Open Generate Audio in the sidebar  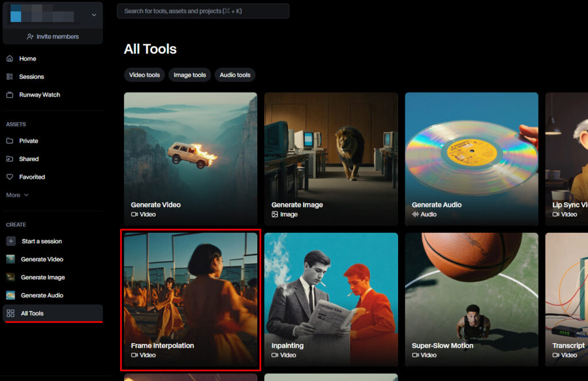click(42, 295)
